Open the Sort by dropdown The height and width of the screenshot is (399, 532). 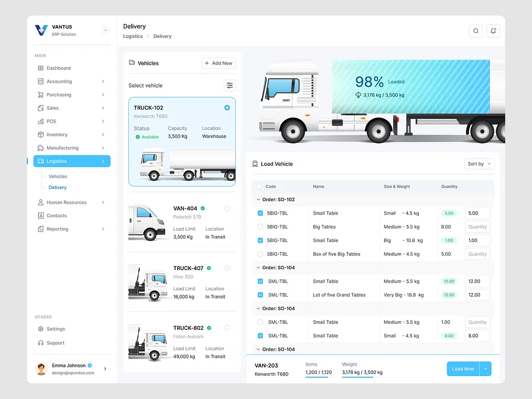coord(479,164)
